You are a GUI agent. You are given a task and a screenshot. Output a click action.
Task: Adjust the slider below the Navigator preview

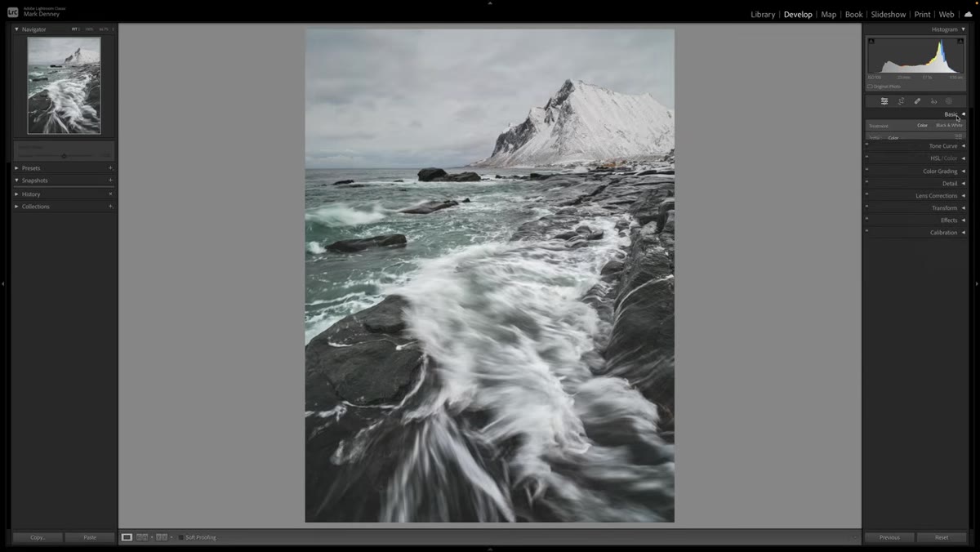point(64,156)
